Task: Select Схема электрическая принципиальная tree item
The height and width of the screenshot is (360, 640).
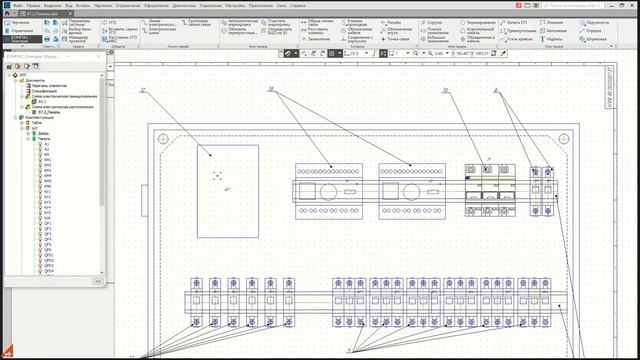Action: click(x=64, y=96)
